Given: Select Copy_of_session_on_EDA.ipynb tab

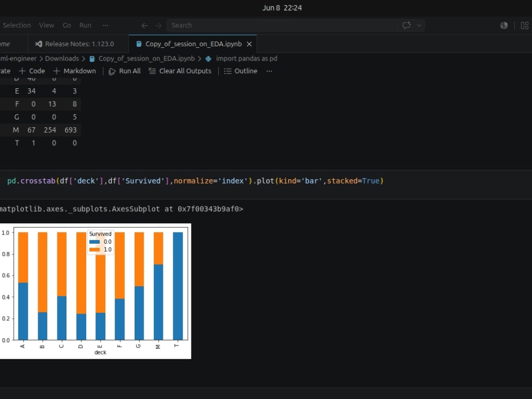Looking at the screenshot, I should click(x=194, y=44).
